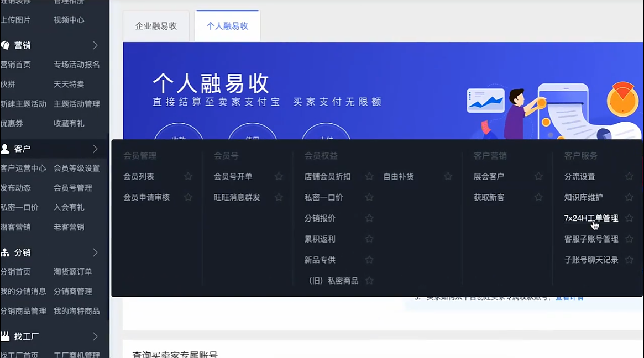Expand the 客户 section chevron arrow
644x358 pixels.
pyautogui.click(x=95, y=149)
